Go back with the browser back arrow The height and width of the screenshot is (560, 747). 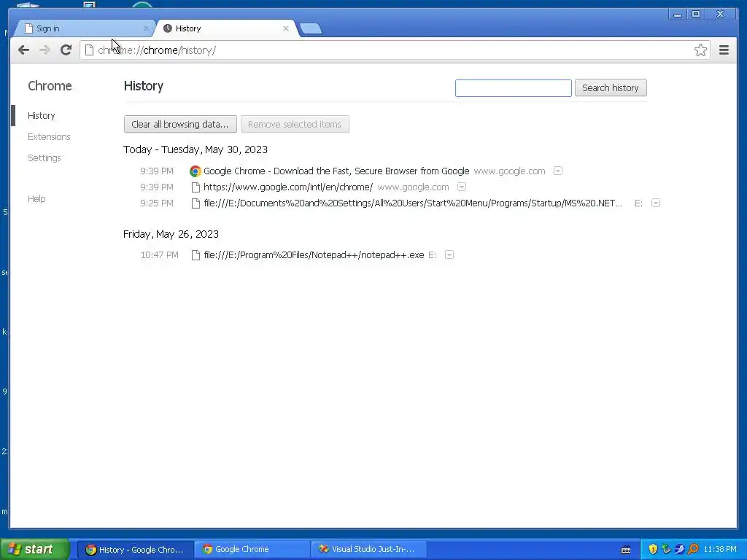[23, 50]
